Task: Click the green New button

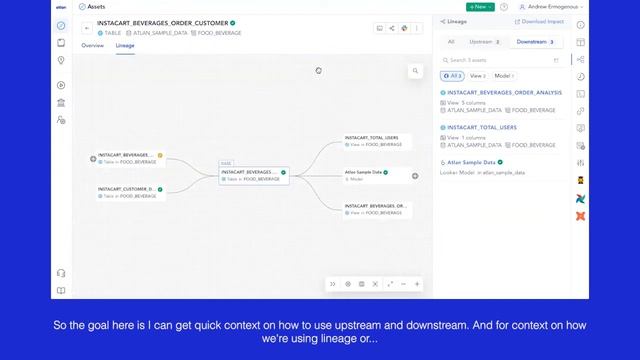Action: click(x=480, y=7)
